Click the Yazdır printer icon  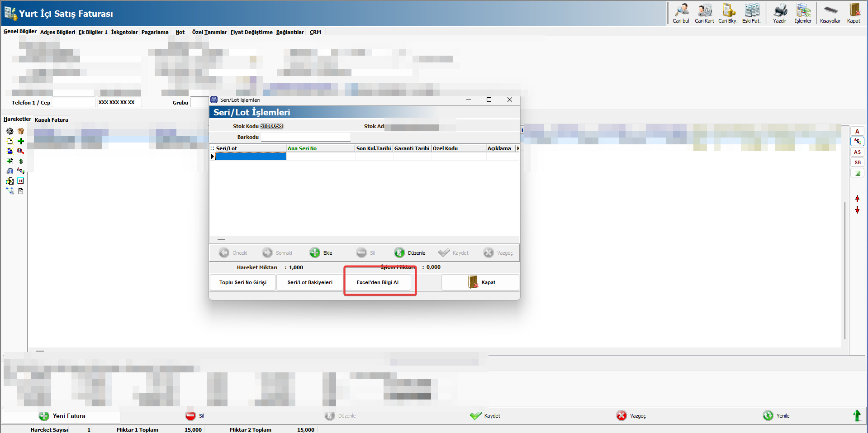click(x=779, y=13)
